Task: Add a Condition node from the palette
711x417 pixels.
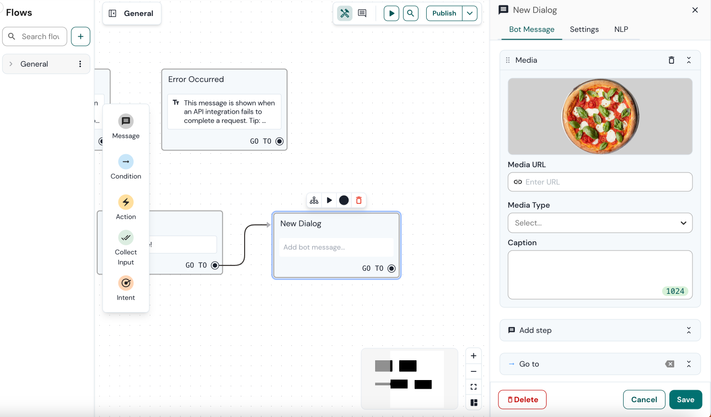Action: tap(126, 162)
